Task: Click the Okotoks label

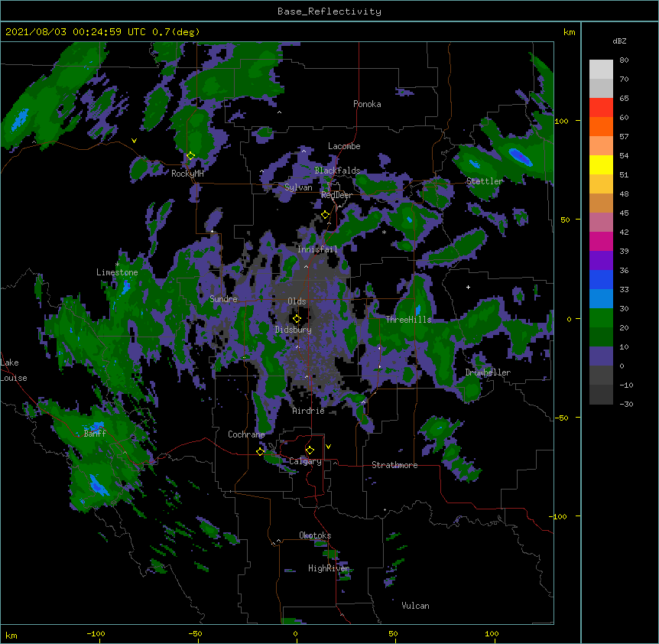Action: [315, 535]
